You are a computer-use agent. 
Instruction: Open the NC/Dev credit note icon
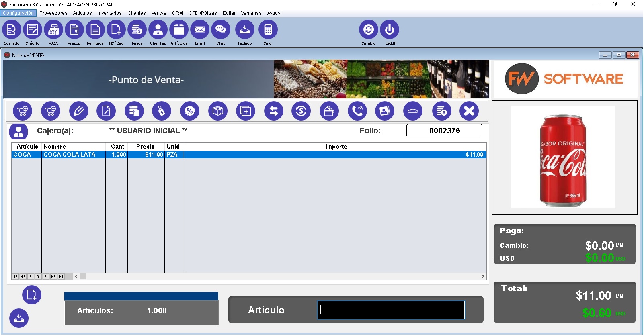[116, 30]
